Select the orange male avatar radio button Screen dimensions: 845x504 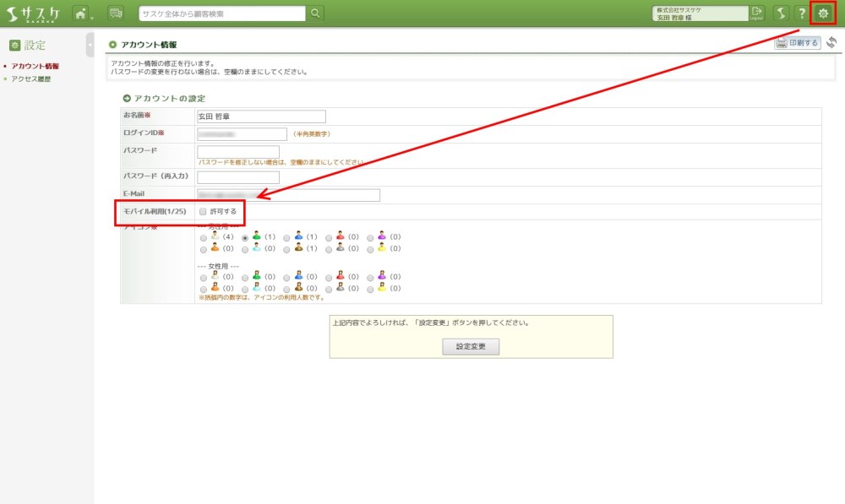click(x=204, y=249)
